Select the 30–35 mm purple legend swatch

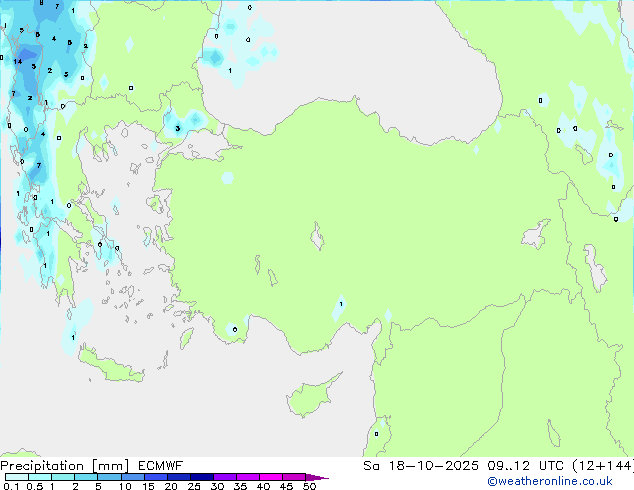(x=225, y=477)
